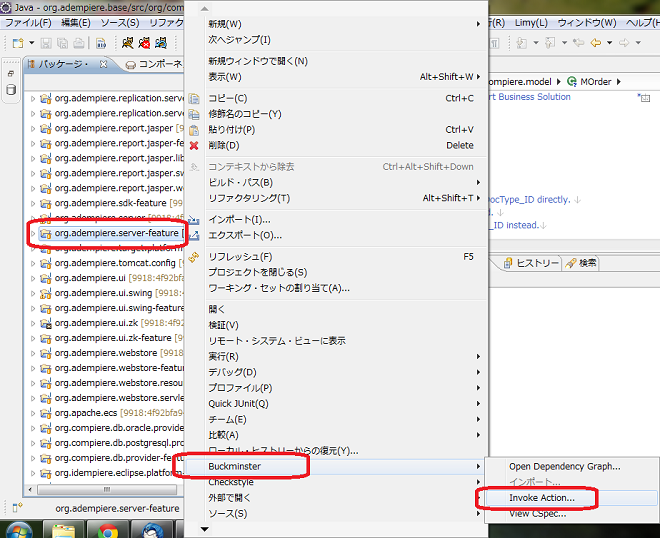Click the database cylinder icon in the left sidebar
The width and height of the screenshot is (660, 538).
click(11, 90)
